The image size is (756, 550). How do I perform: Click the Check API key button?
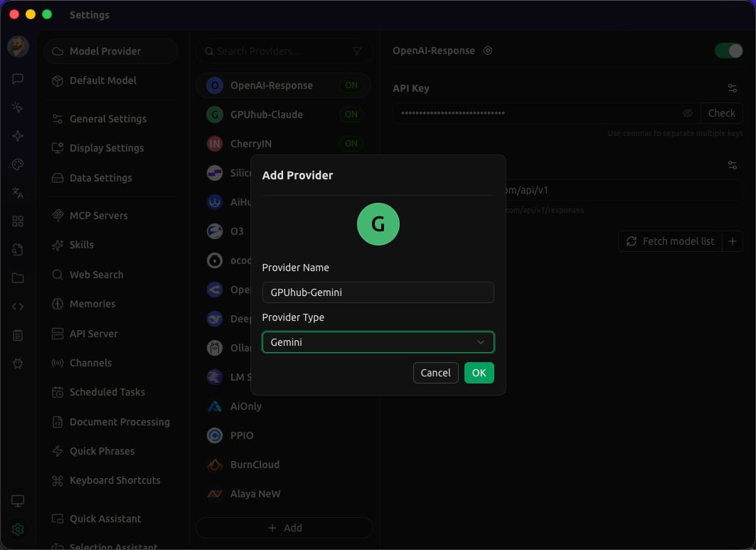click(721, 113)
